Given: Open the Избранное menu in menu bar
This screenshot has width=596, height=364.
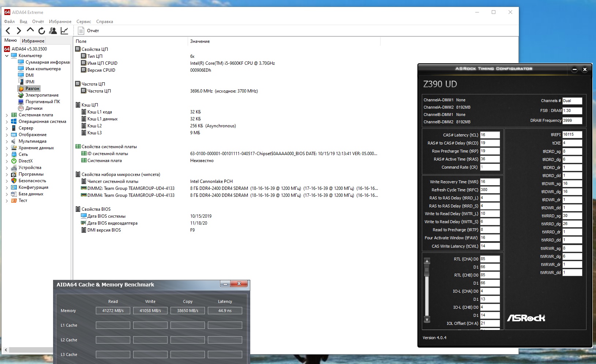Looking at the screenshot, I should coord(60,22).
